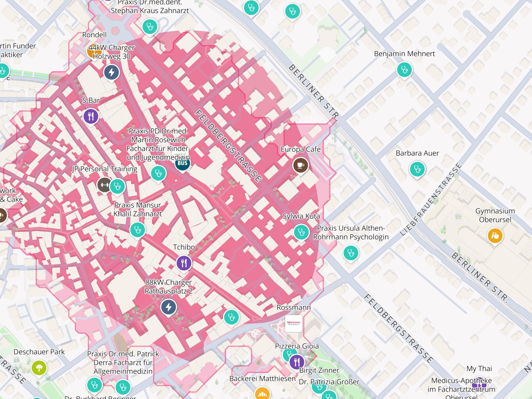532x399 pixels.
Task: Click the Rondell place label
Action: coord(94,35)
